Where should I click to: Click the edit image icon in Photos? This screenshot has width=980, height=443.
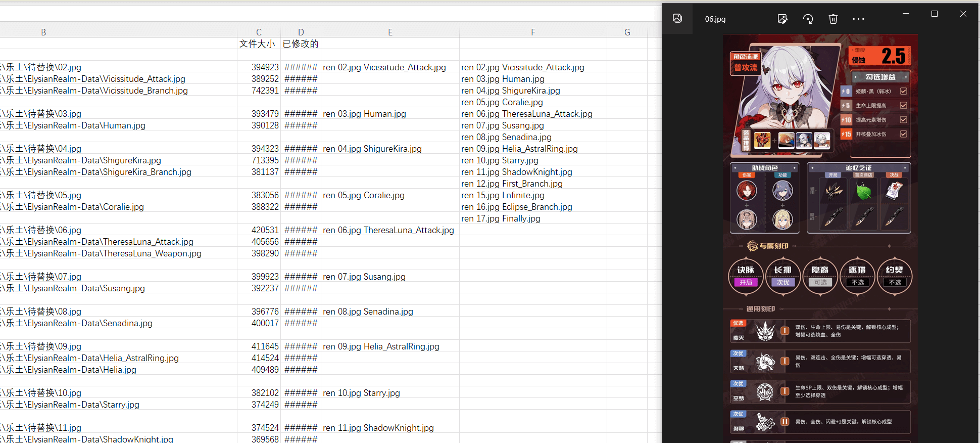[x=782, y=19]
